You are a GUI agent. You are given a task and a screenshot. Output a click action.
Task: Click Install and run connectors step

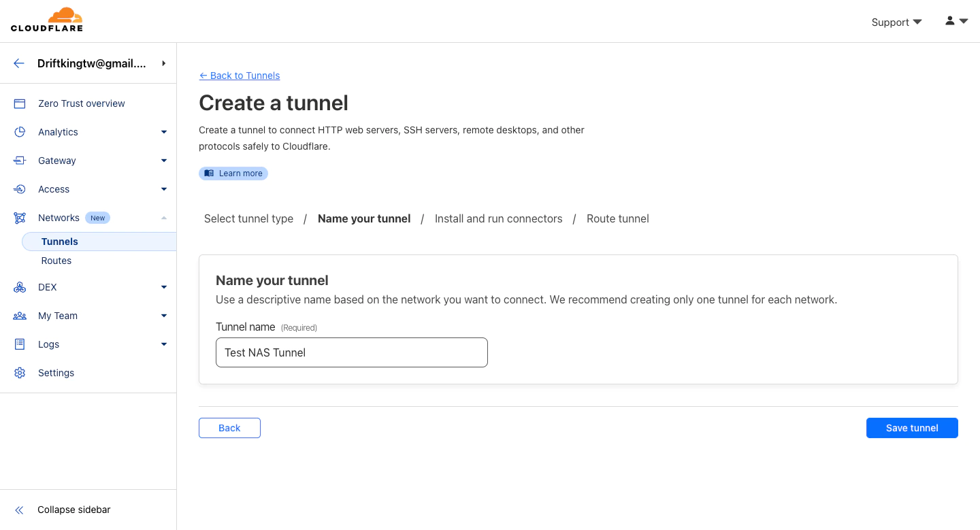tap(498, 218)
